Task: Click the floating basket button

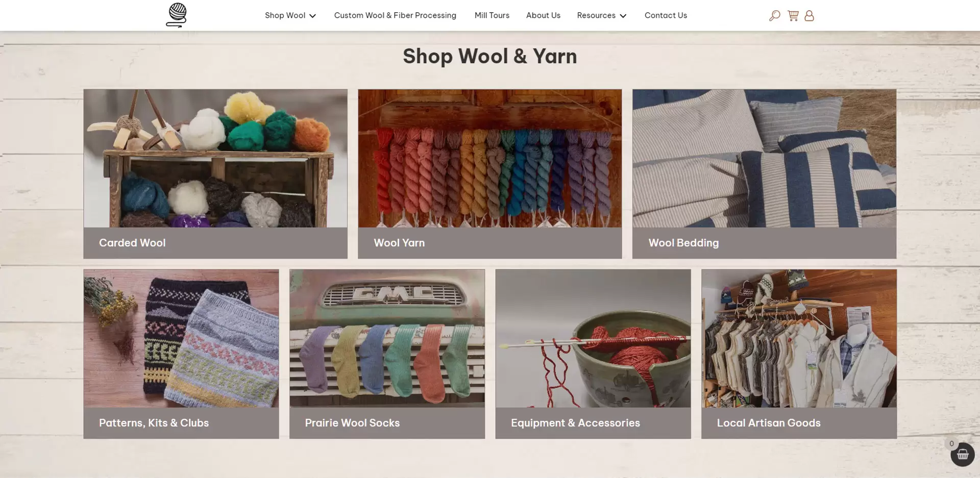Action: pyautogui.click(x=962, y=454)
